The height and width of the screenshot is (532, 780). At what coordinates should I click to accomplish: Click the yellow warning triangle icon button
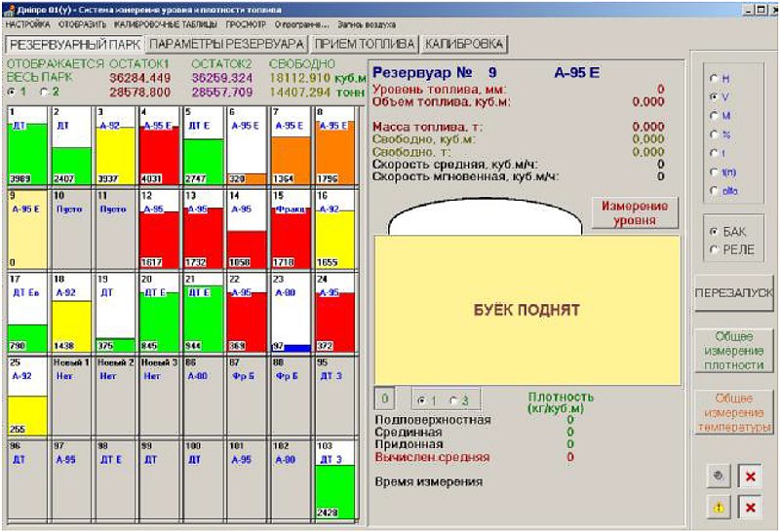pos(719,507)
